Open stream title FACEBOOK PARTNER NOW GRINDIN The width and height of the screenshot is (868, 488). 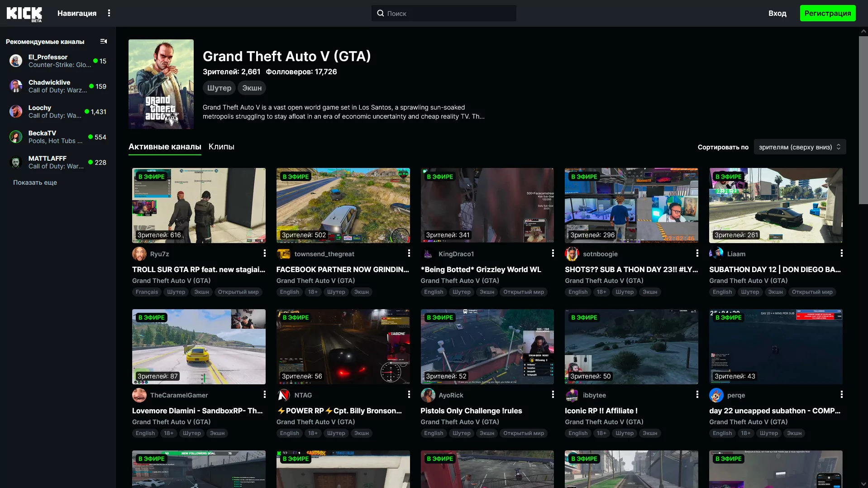(343, 269)
